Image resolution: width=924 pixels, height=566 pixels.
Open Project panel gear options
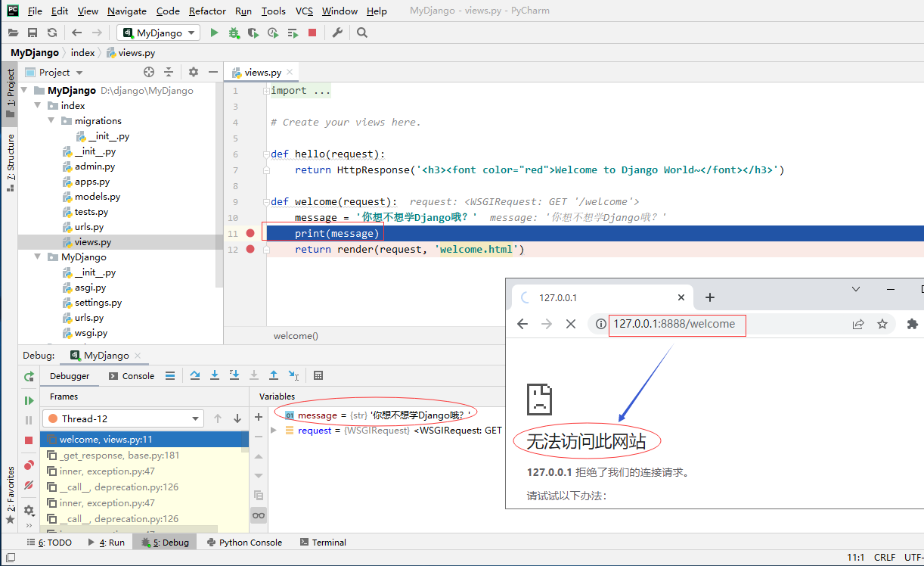(x=194, y=72)
